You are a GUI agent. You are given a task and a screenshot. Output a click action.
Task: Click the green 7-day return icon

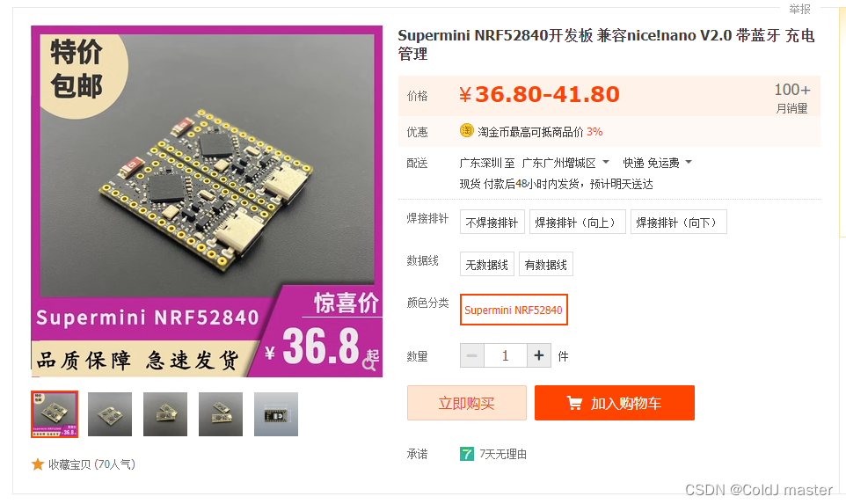467,454
